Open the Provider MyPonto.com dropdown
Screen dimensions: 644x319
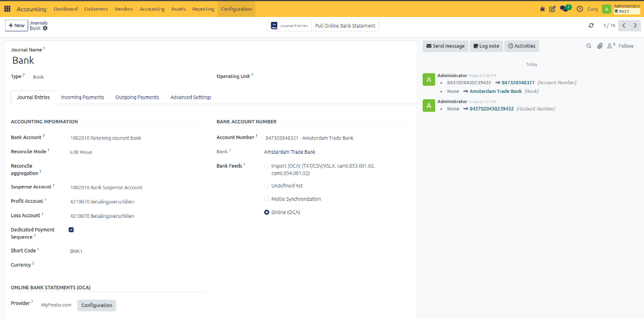57,305
